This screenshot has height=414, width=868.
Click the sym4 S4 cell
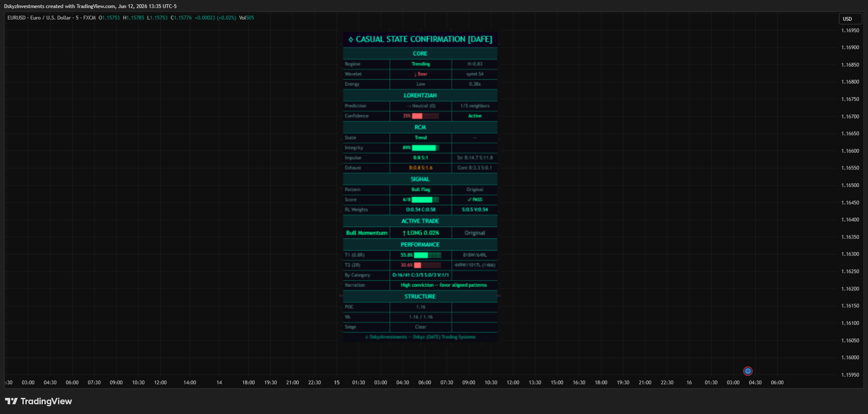point(475,74)
